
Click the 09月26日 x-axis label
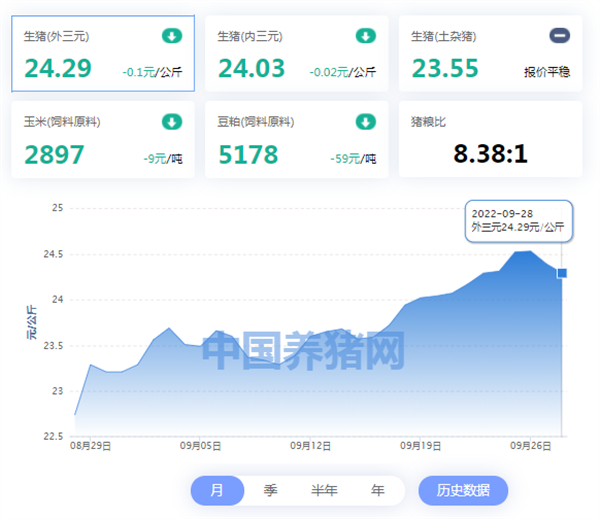coord(530,446)
